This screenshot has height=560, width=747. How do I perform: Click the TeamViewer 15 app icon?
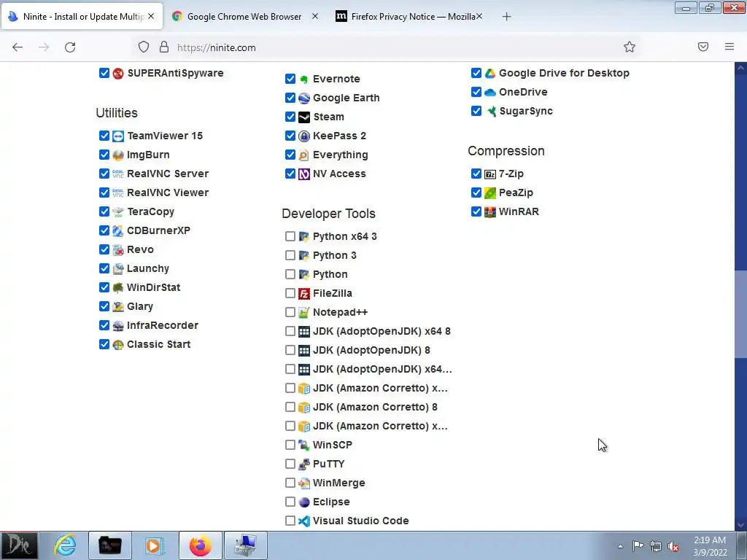pos(118,136)
